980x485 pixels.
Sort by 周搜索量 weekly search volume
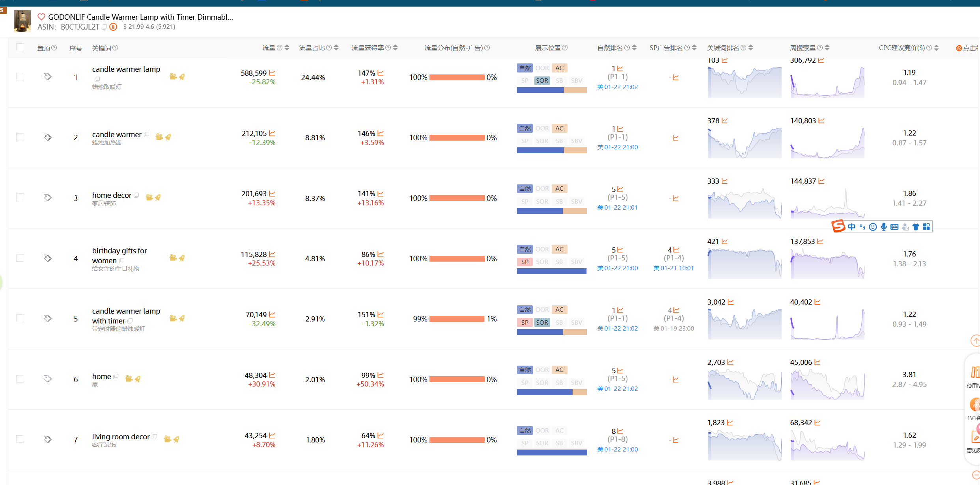point(827,48)
